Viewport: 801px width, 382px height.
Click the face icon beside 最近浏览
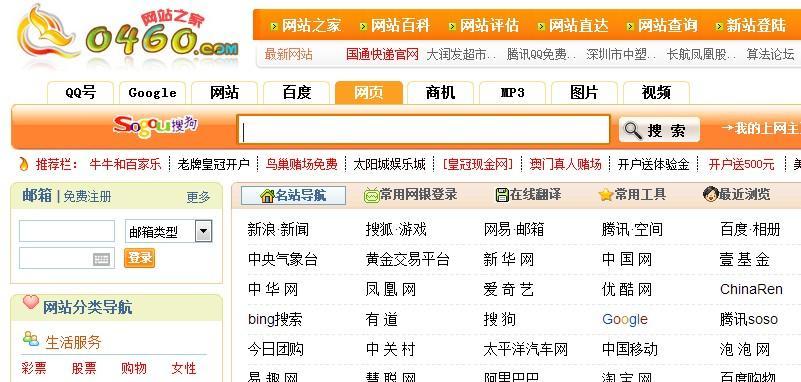[711, 195]
